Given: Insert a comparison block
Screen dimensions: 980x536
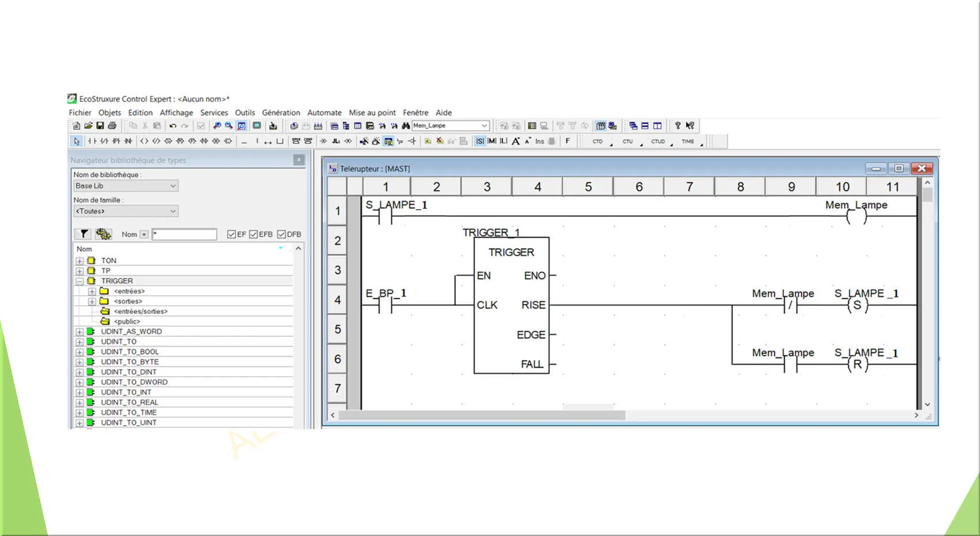Looking at the screenshot, I should (308, 141).
